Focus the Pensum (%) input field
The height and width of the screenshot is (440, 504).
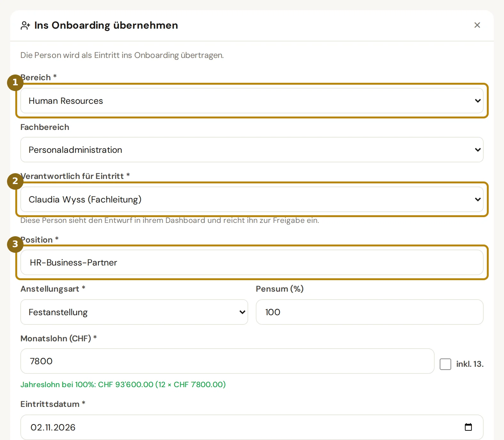pyautogui.click(x=370, y=312)
